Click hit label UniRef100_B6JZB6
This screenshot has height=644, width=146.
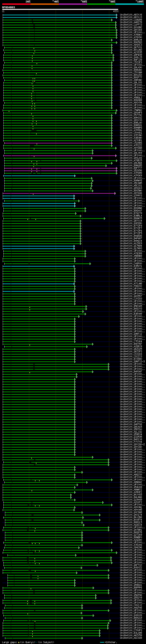point(131,517)
